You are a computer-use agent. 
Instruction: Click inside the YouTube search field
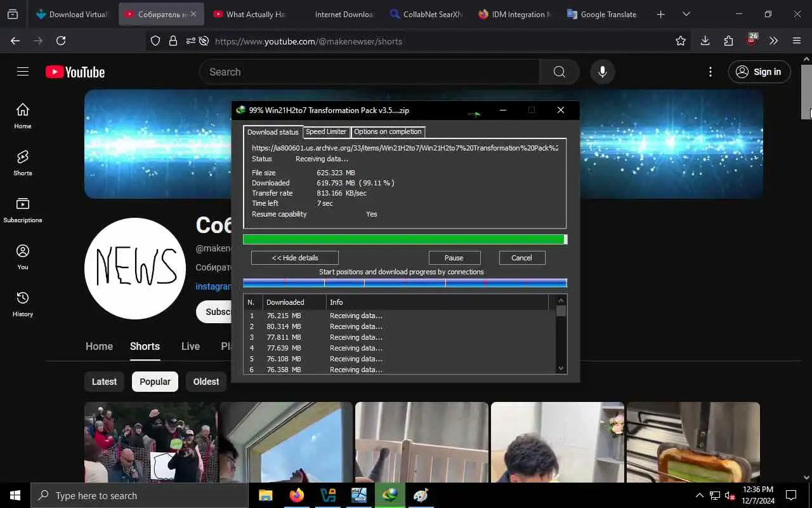(369, 72)
